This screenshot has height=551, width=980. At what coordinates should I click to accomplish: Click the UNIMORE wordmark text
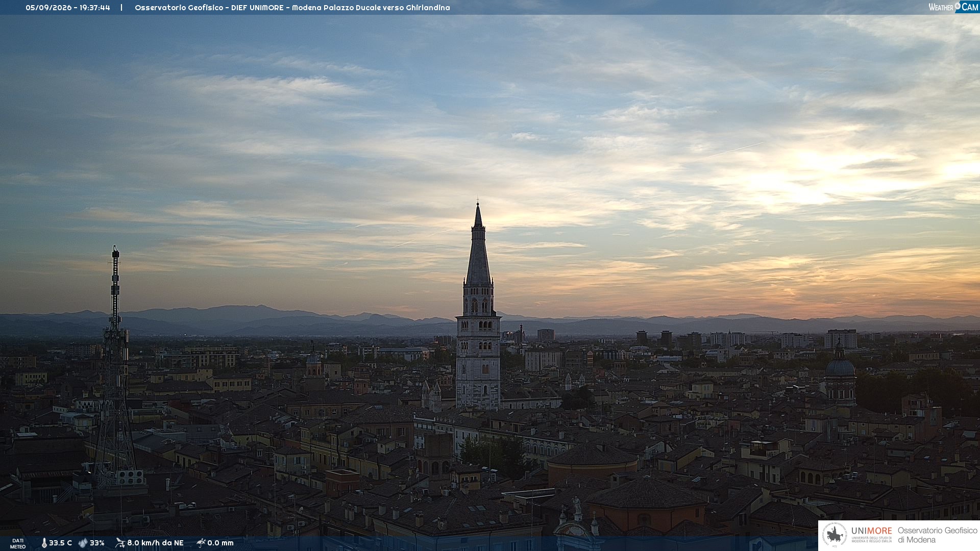(872, 531)
